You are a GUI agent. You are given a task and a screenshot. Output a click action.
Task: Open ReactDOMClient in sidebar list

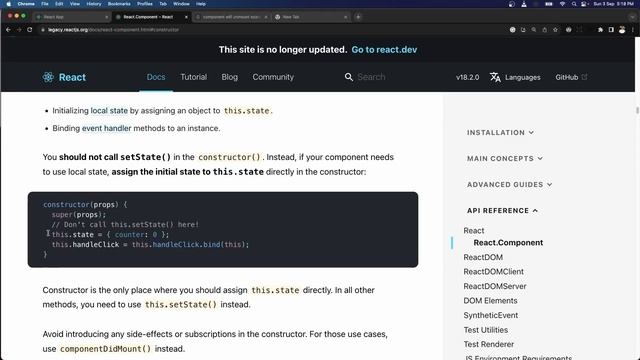point(493,272)
